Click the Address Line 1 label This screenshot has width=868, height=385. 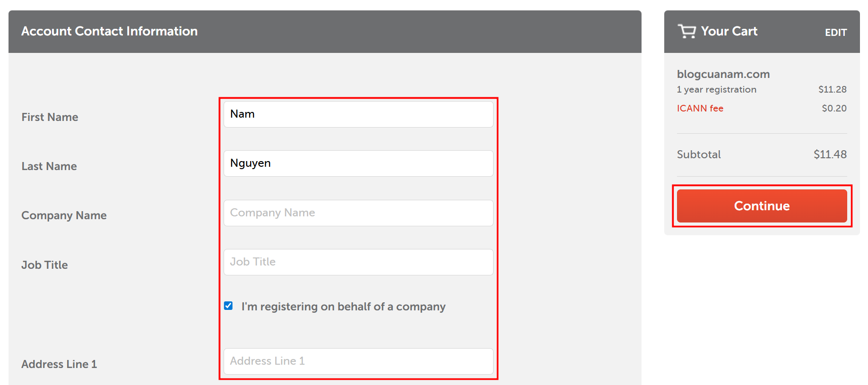pyautogui.click(x=59, y=364)
